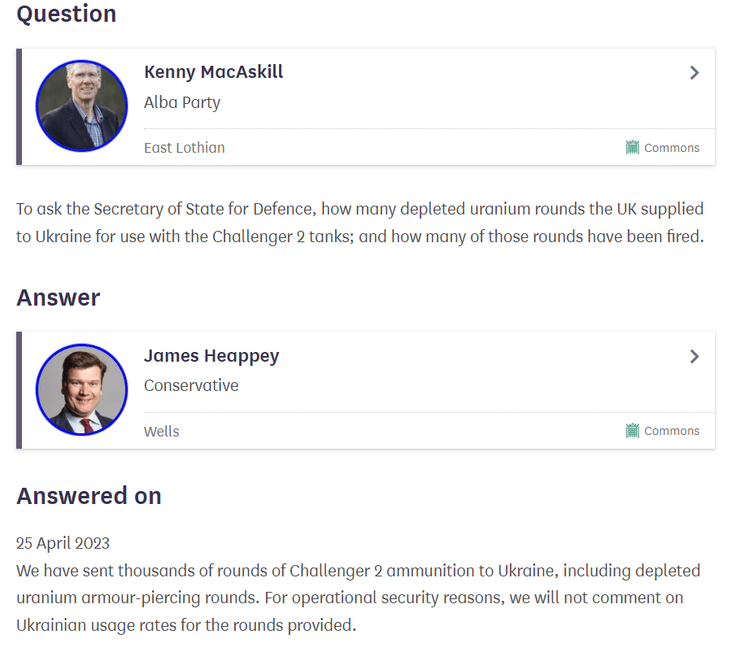This screenshot has width=740, height=647.
Task: Click the Question heading
Action: pos(66,14)
